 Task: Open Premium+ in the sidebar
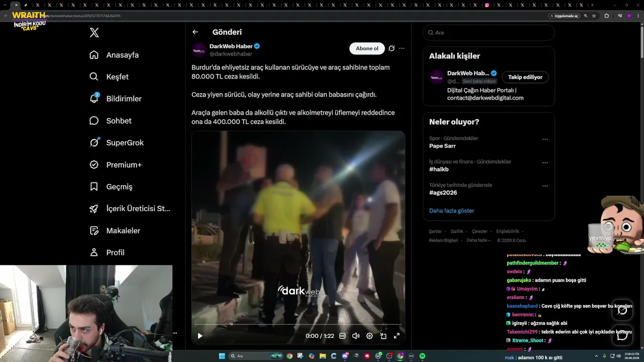115,164
